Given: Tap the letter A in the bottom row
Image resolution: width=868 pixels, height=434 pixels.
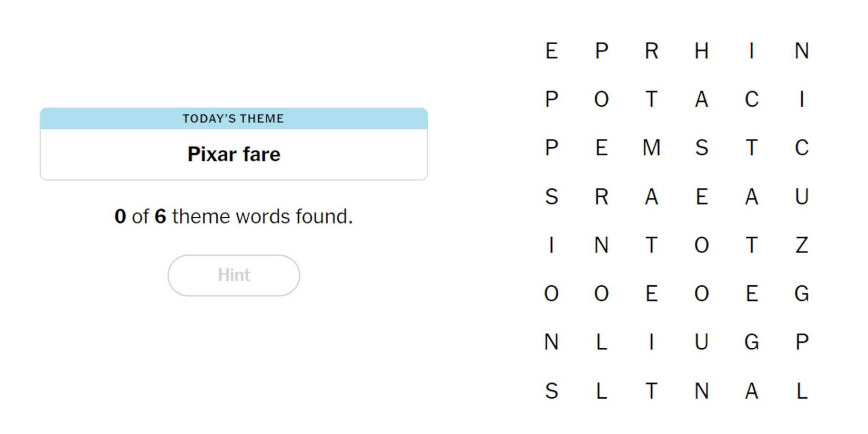Looking at the screenshot, I should [751, 391].
